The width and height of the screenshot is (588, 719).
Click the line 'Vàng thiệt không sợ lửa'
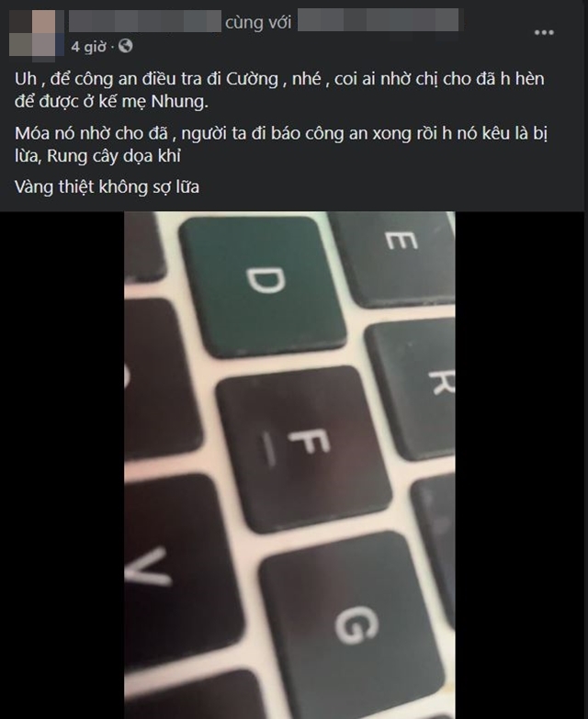107,187
